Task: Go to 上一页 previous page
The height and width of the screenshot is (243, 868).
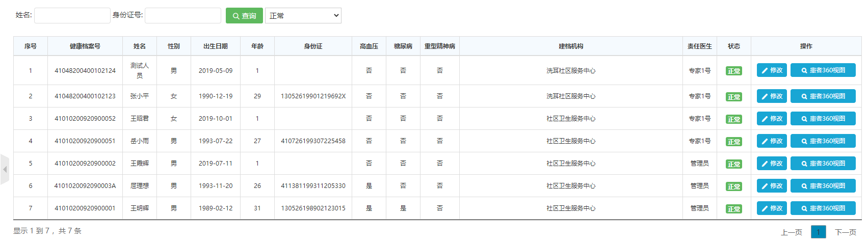Action: click(x=791, y=232)
